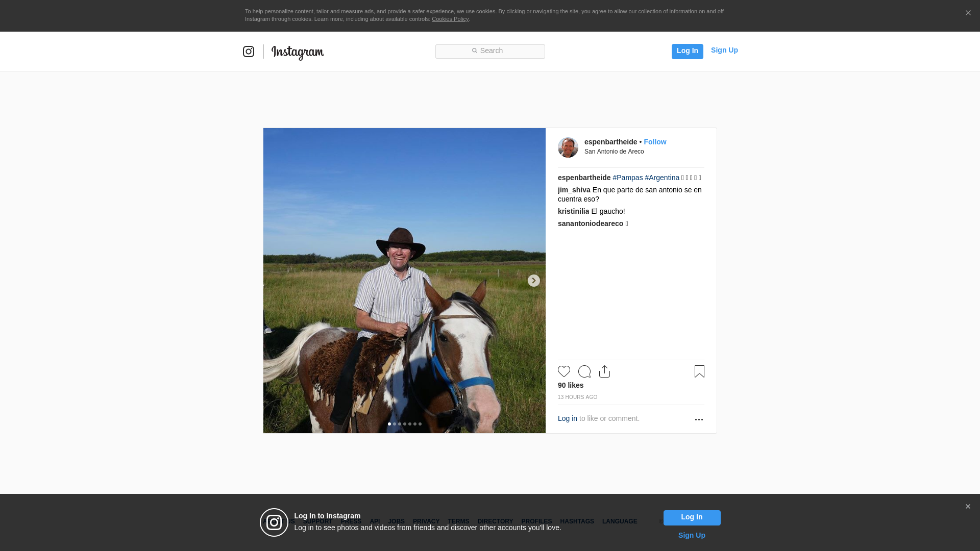Screen dimensions: 980x551
Task: Save post with the bookmark icon
Action: click(x=699, y=371)
